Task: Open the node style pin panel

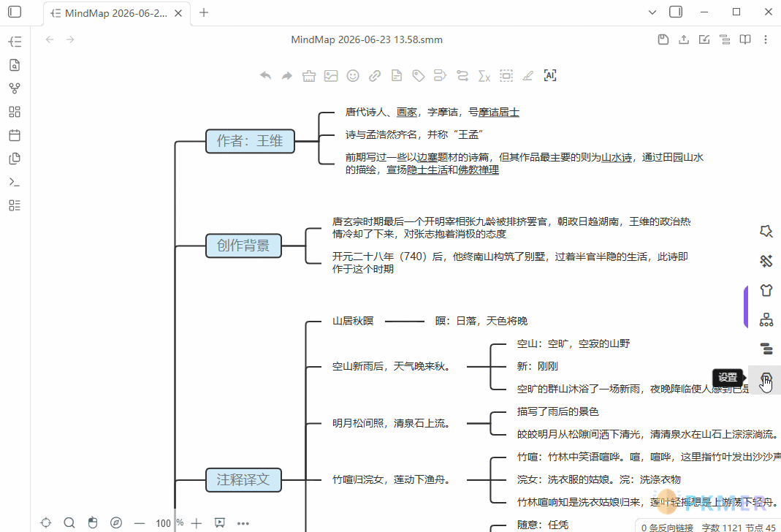Action: 766,231
